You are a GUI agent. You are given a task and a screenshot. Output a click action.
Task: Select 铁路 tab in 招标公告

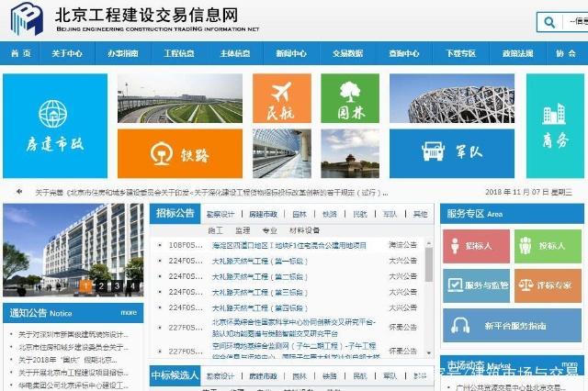click(330, 214)
